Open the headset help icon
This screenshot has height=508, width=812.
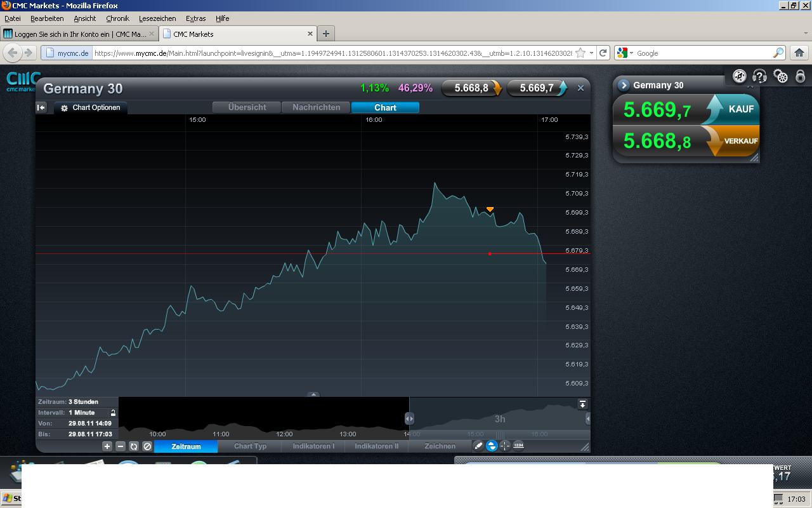(760, 77)
